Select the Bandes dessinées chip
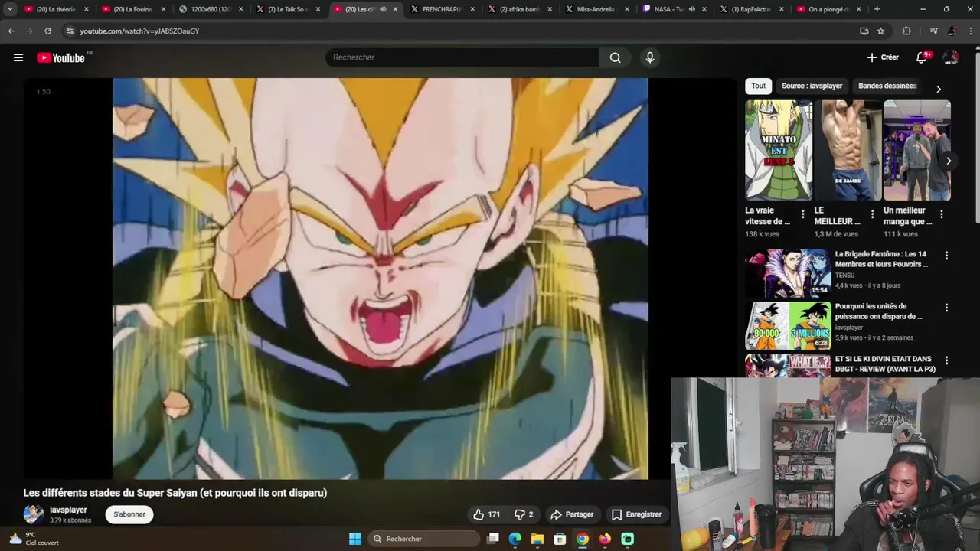 pyautogui.click(x=887, y=86)
